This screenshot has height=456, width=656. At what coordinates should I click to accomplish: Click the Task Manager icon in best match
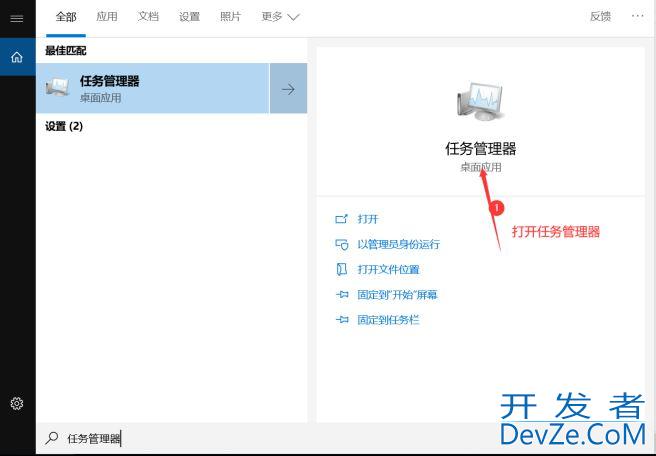point(57,87)
